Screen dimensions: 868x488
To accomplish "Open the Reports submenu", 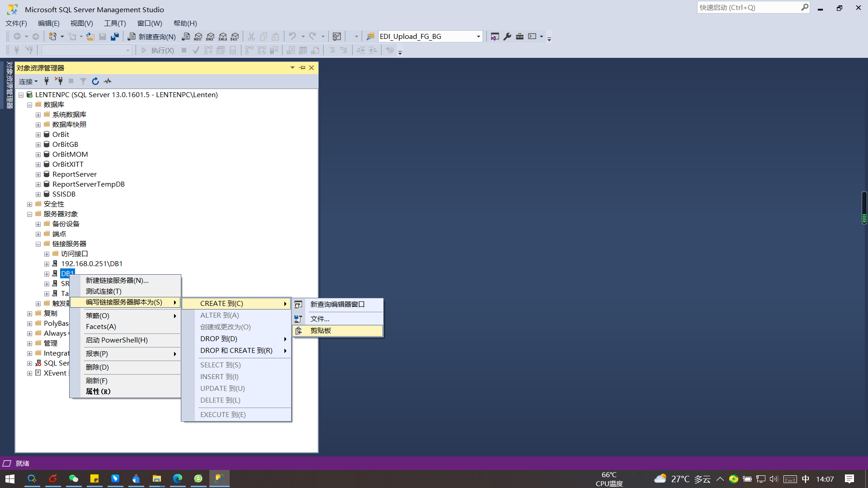I will 126,354.
